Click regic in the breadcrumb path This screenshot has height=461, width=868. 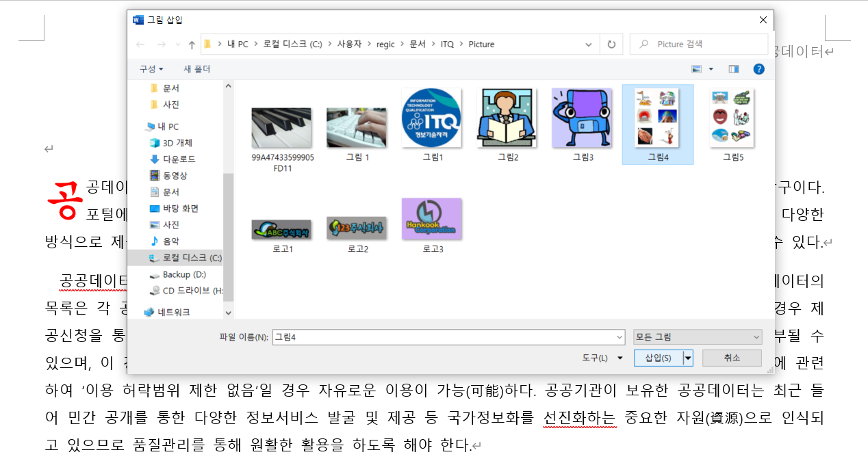pyautogui.click(x=385, y=44)
